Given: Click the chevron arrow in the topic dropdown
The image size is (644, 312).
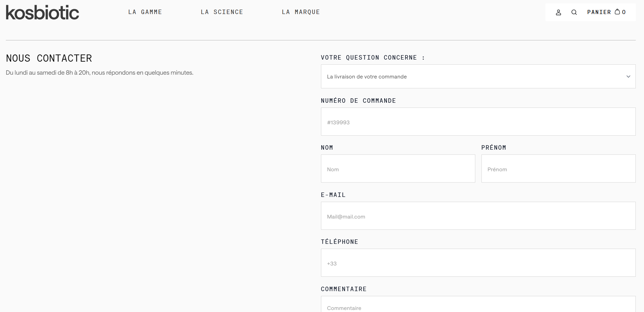Looking at the screenshot, I should (628, 76).
